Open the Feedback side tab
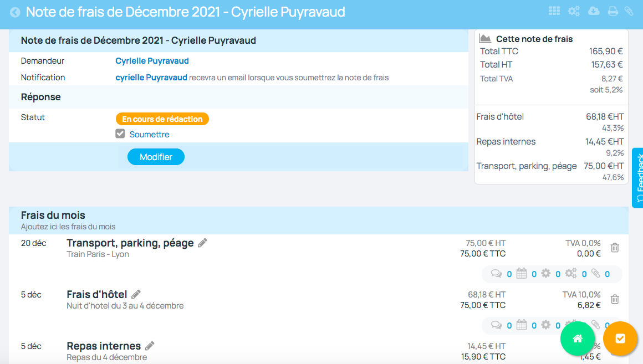Screen dimensions: 643x364 pyautogui.click(x=637, y=177)
